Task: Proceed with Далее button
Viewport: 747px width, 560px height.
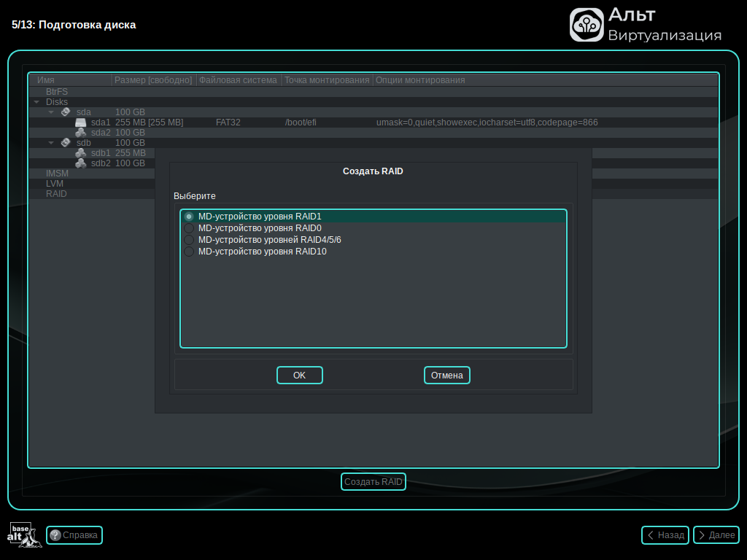Action: click(716, 534)
